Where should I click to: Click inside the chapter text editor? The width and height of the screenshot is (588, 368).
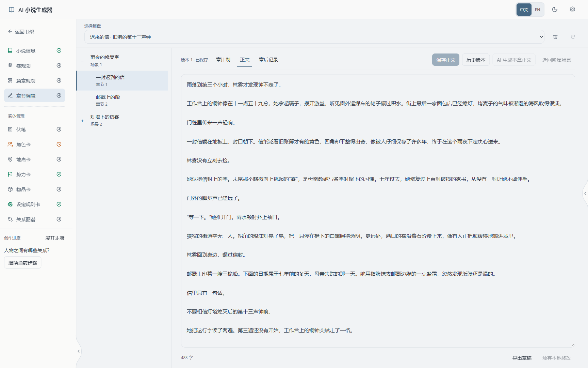(378, 211)
